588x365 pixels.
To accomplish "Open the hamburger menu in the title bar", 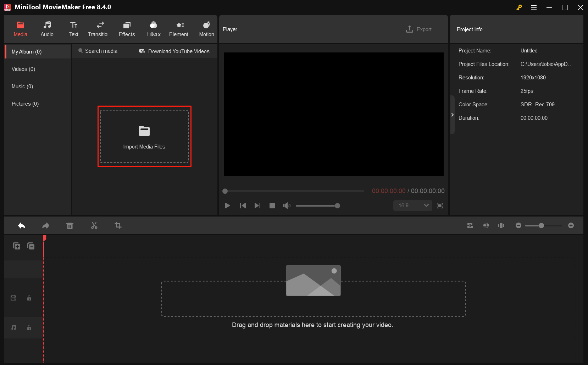I will click(x=533, y=7).
